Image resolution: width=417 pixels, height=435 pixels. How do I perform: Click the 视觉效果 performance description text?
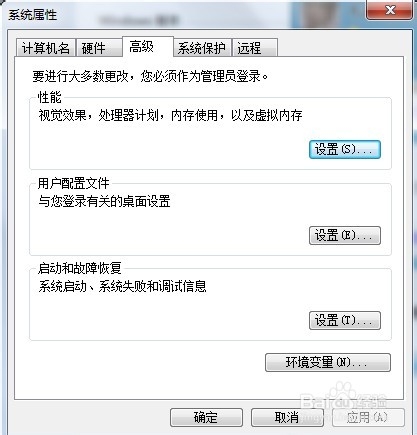(x=170, y=116)
